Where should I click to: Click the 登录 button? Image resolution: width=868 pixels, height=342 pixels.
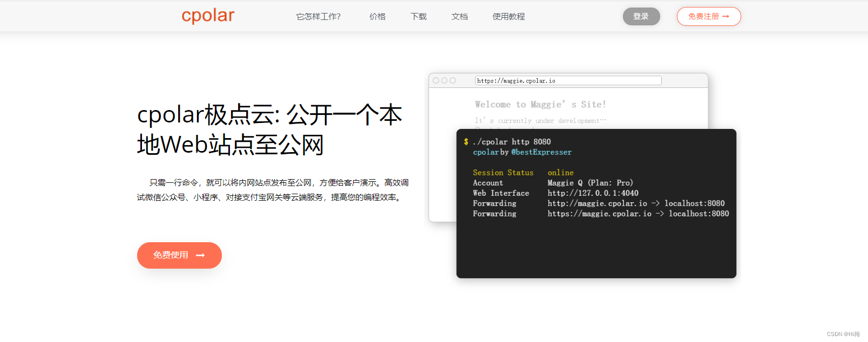coord(641,16)
